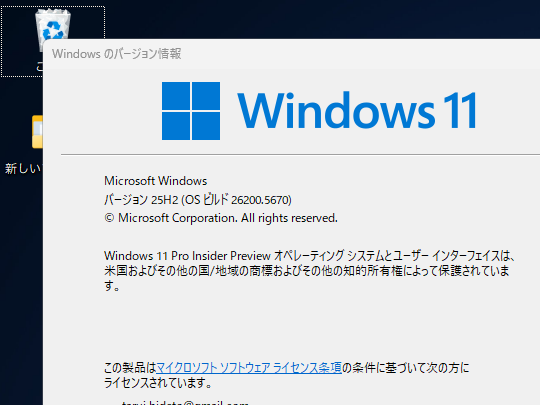This screenshot has height=405, width=540.
Task: Click the '新しい' folder label on desktop
Action: 23,168
